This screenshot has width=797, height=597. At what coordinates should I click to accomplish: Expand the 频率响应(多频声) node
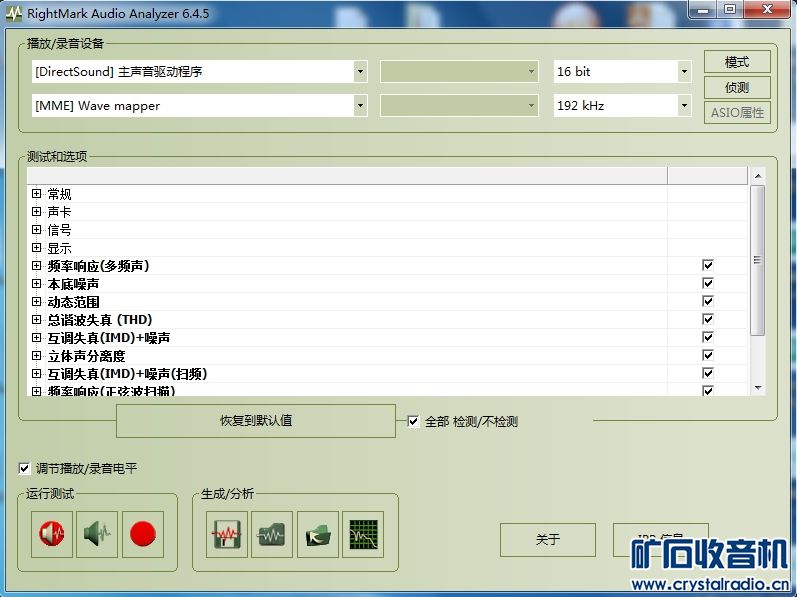pyautogui.click(x=37, y=265)
